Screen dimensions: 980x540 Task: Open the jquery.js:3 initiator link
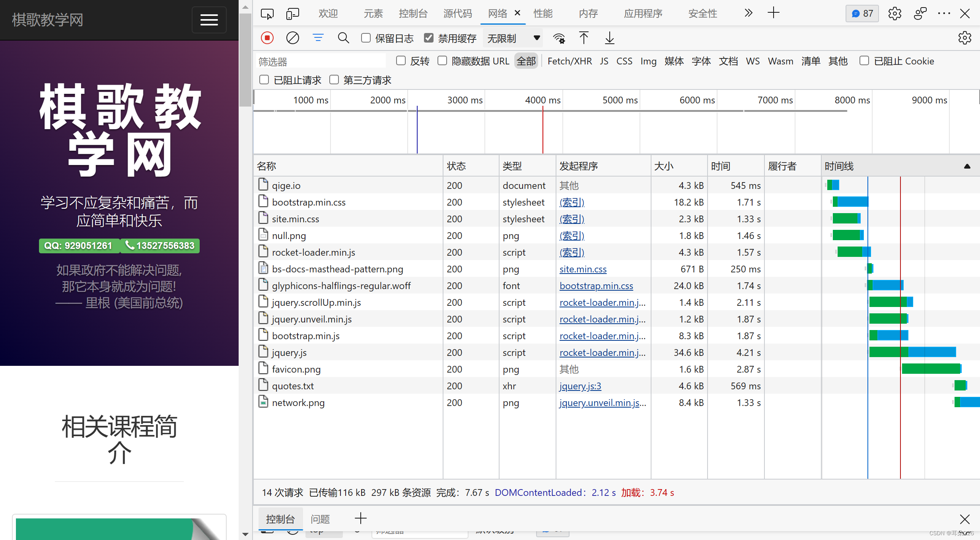580,386
